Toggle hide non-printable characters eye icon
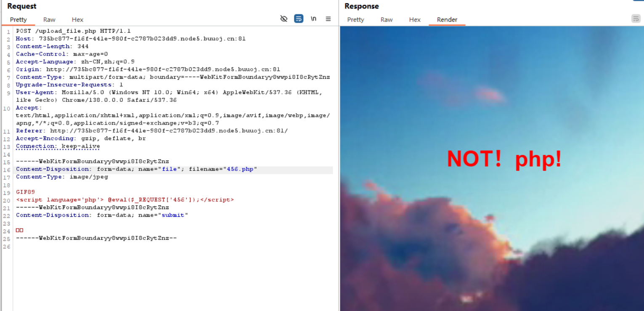644x311 pixels. [284, 19]
